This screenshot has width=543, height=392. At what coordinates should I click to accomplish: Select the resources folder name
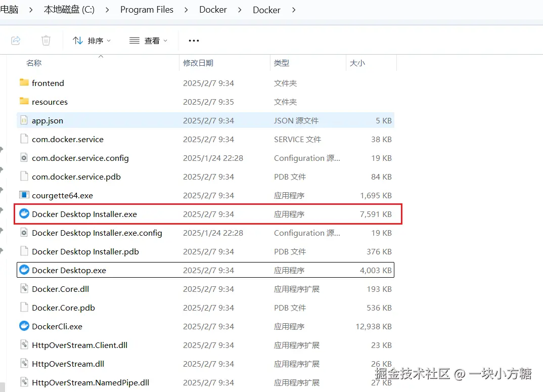50,102
